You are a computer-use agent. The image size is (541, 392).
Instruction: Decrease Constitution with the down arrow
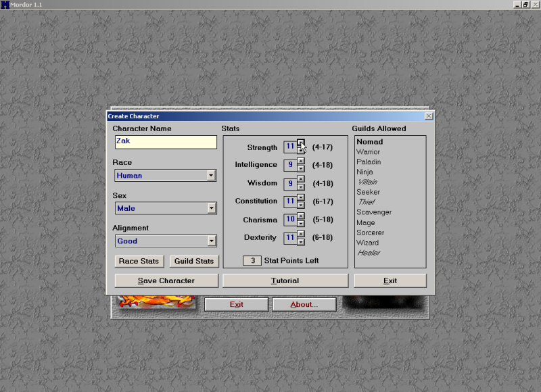pyautogui.click(x=301, y=205)
